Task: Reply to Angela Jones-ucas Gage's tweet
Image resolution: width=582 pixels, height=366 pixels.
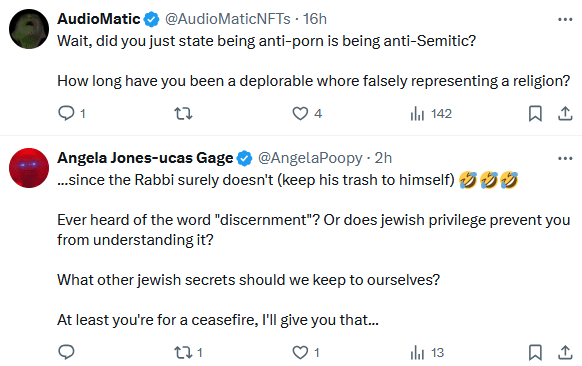Action: [67, 352]
